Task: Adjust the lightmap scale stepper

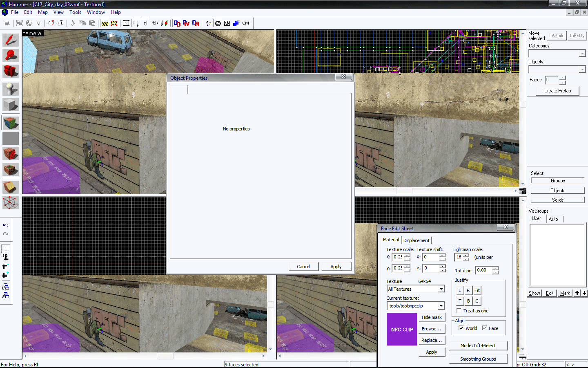Action: 466,258
